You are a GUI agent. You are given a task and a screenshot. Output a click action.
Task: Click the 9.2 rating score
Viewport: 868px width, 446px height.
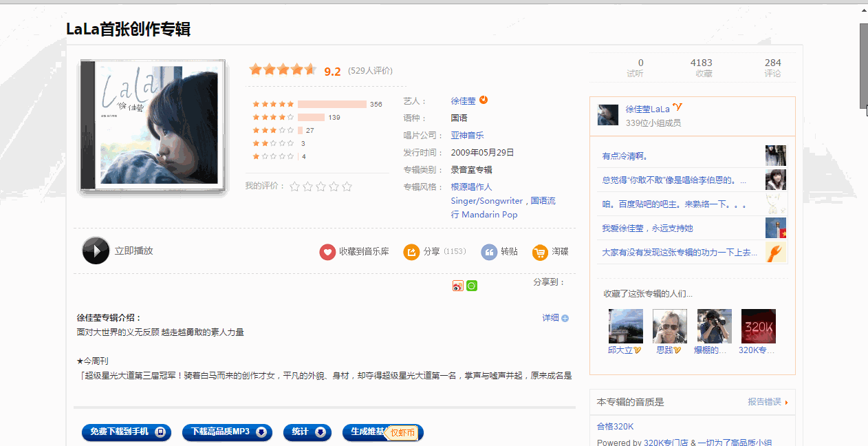tap(332, 71)
